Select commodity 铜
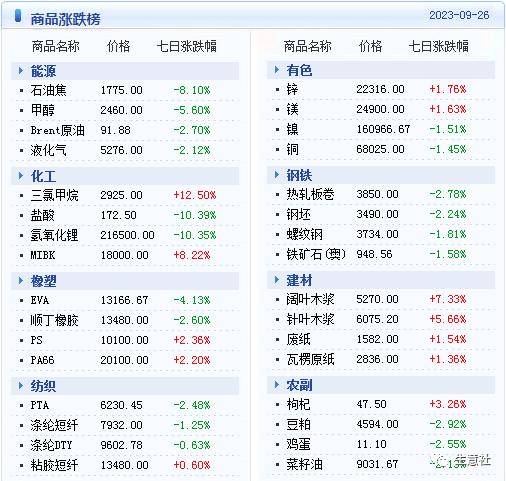 tap(292, 149)
